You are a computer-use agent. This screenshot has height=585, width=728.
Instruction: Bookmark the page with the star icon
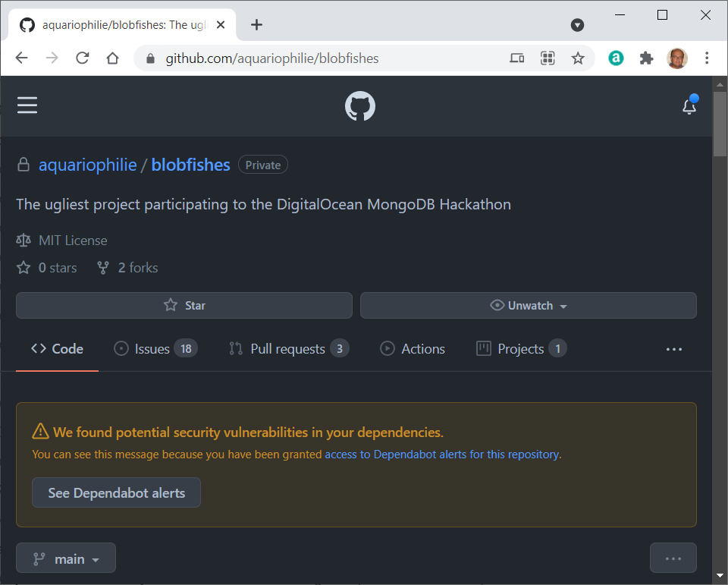click(x=578, y=58)
